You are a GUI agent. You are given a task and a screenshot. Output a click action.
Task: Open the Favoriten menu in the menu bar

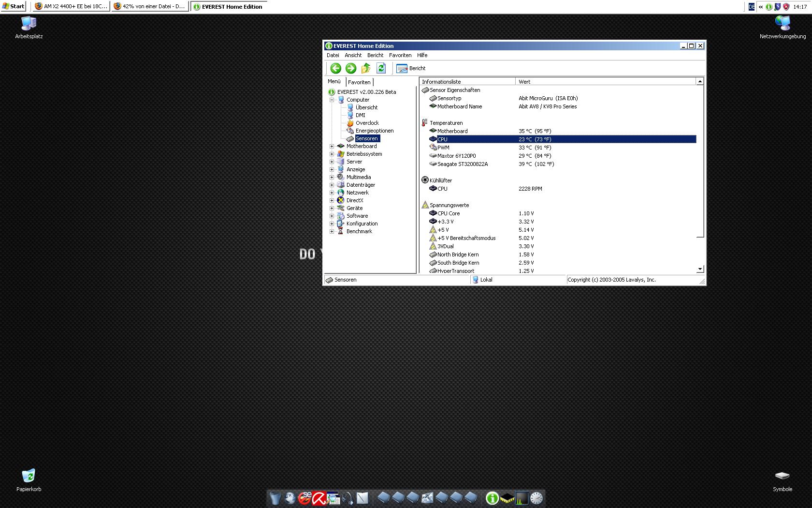click(400, 55)
